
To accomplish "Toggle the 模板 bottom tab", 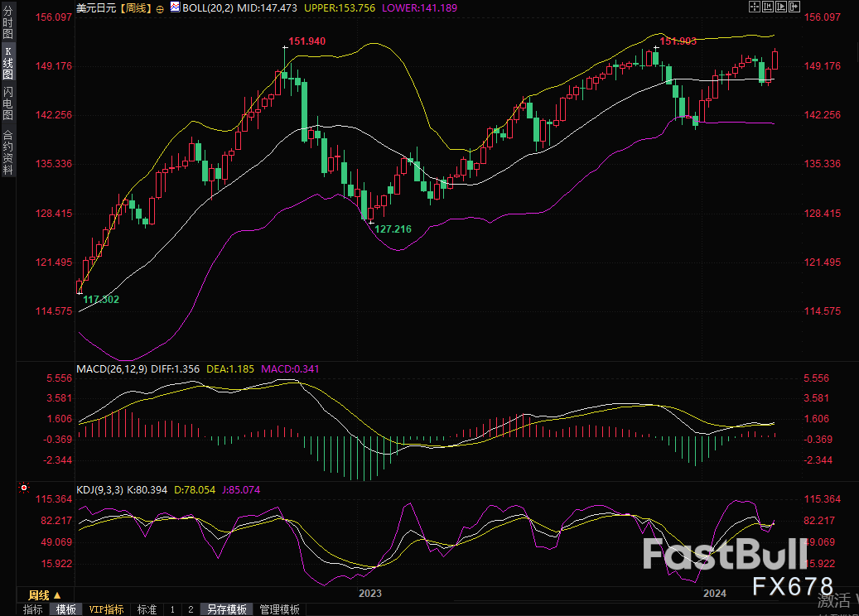I will 66,609.
